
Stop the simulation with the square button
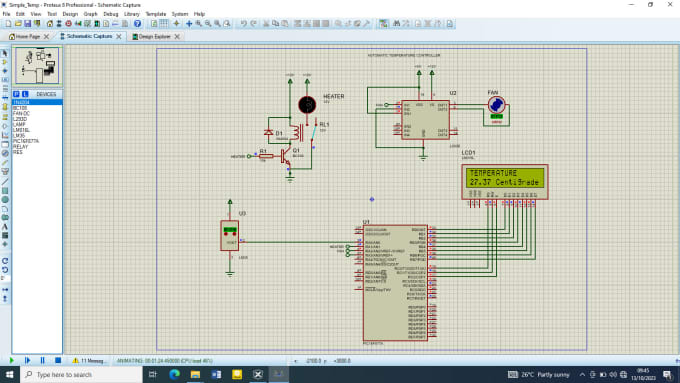click(58, 360)
